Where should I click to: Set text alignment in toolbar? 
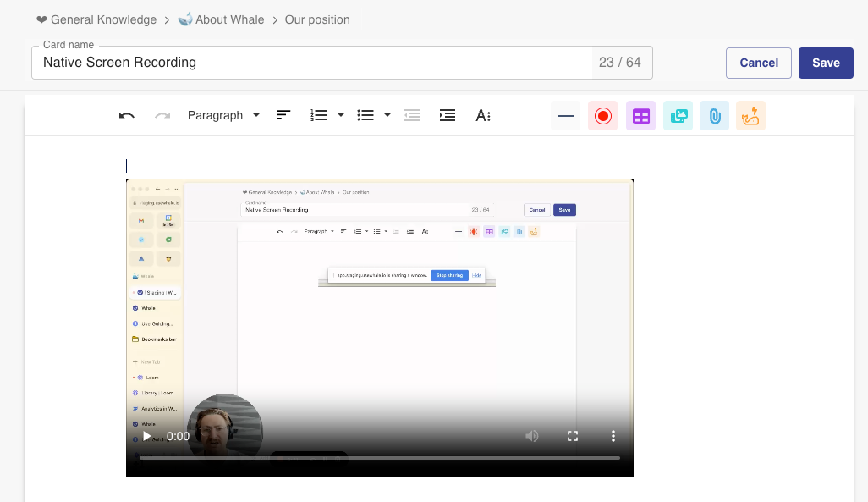point(283,115)
